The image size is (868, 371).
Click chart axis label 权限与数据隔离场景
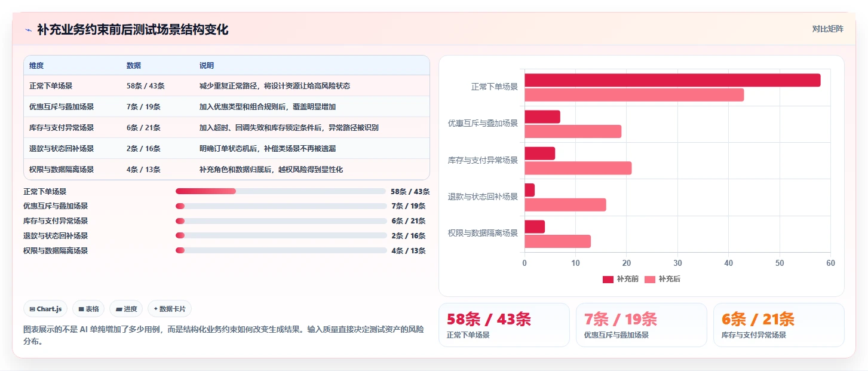pos(483,233)
